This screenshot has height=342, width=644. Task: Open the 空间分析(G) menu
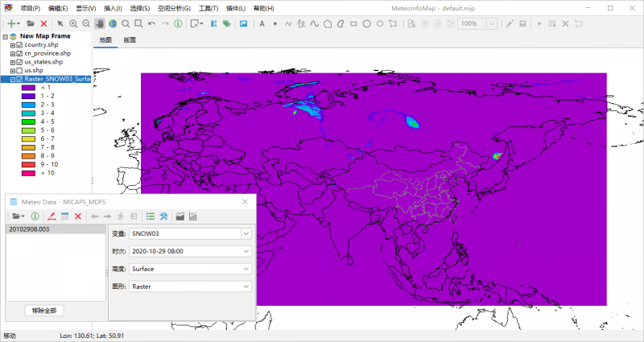tap(174, 8)
